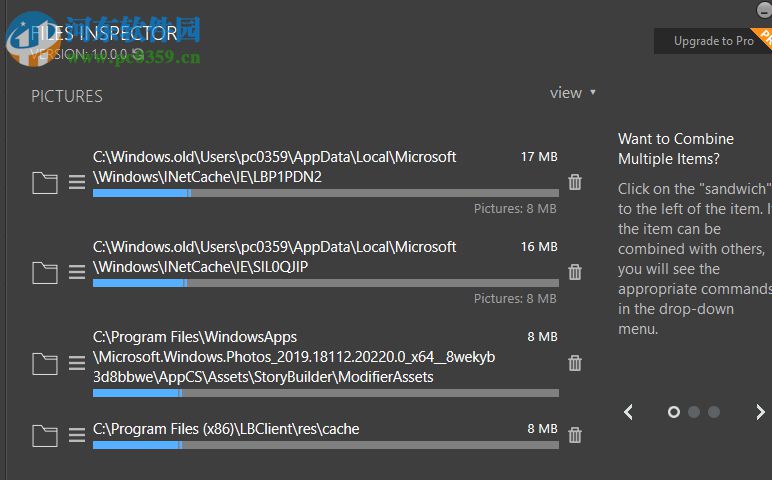Image resolution: width=772 pixels, height=480 pixels.
Task: Click the 16 MB size label
Action: pos(539,247)
